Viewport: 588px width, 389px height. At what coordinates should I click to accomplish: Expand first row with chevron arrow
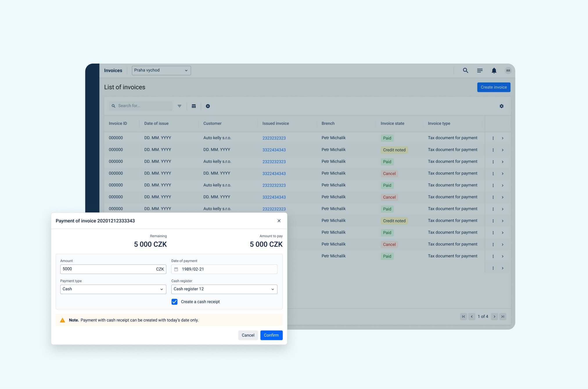503,138
